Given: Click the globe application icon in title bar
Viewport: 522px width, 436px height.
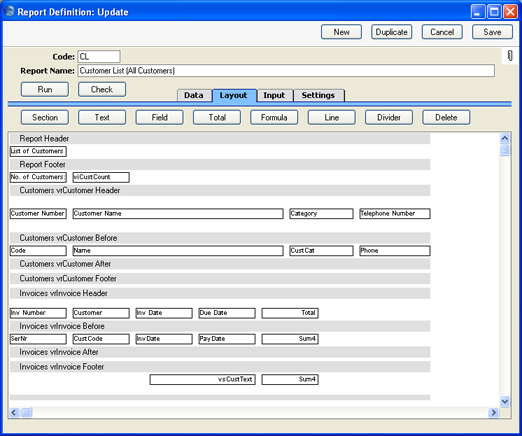Looking at the screenshot, I should (10, 11).
